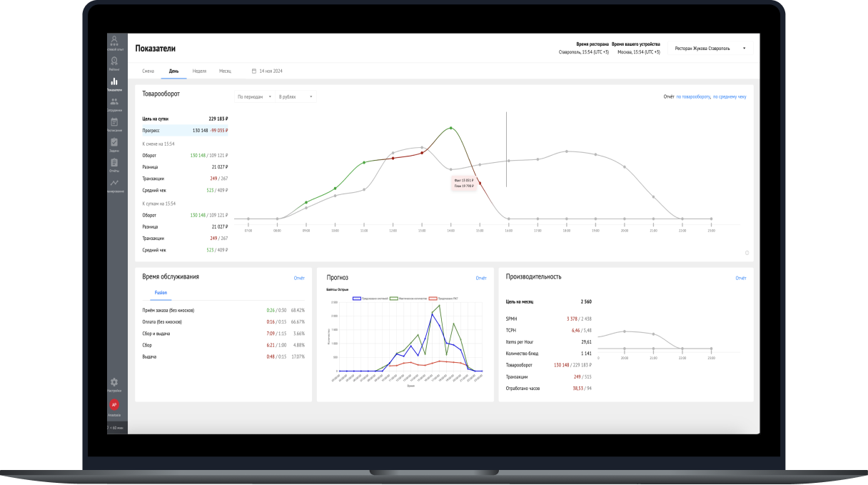Switch to the Неделя tab

(199, 71)
